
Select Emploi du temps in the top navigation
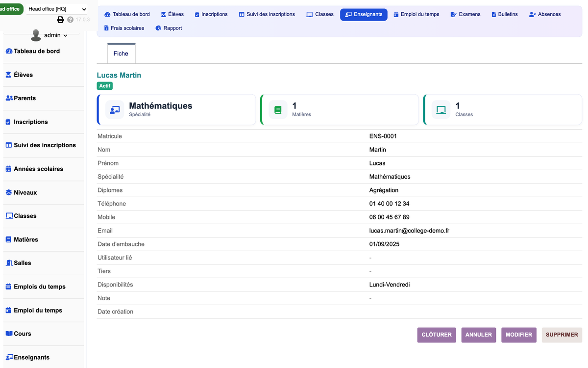coord(416,14)
